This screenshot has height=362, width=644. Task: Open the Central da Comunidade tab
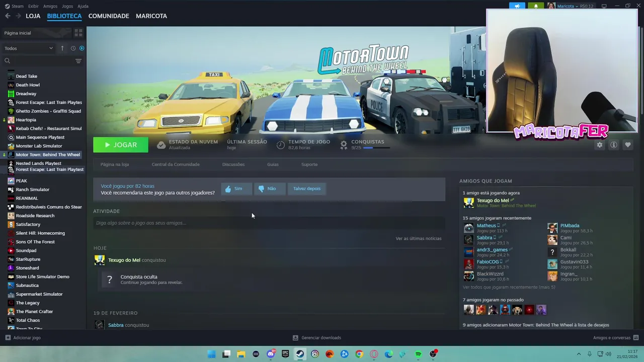pos(176,164)
